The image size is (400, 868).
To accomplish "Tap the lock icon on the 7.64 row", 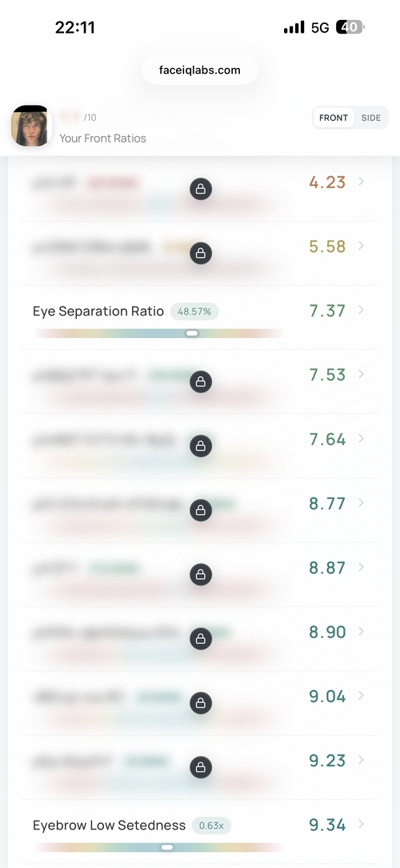I will [201, 446].
